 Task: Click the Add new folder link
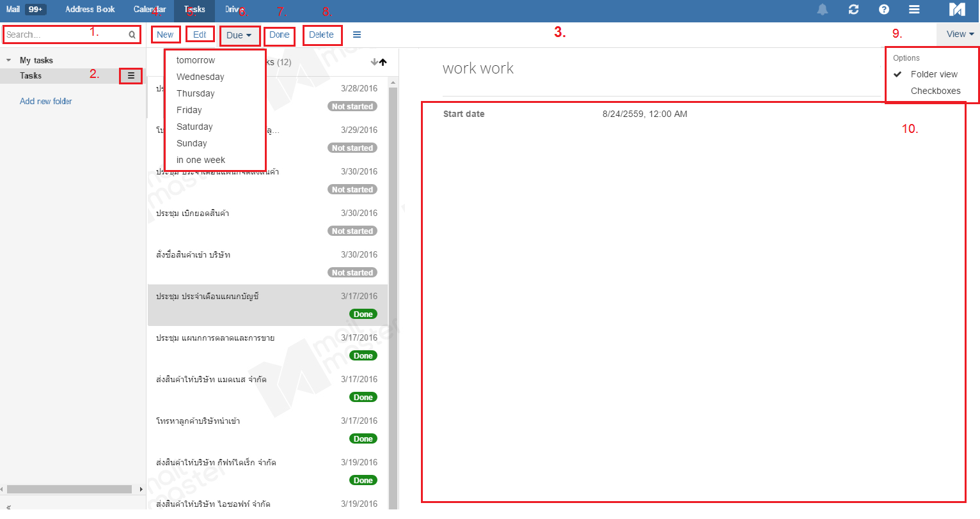[x=45, y=101]
